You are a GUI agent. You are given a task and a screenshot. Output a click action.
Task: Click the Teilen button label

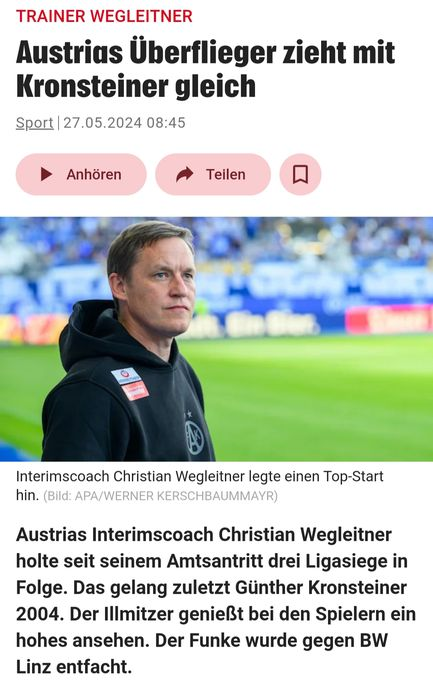[x=226, y=174]
